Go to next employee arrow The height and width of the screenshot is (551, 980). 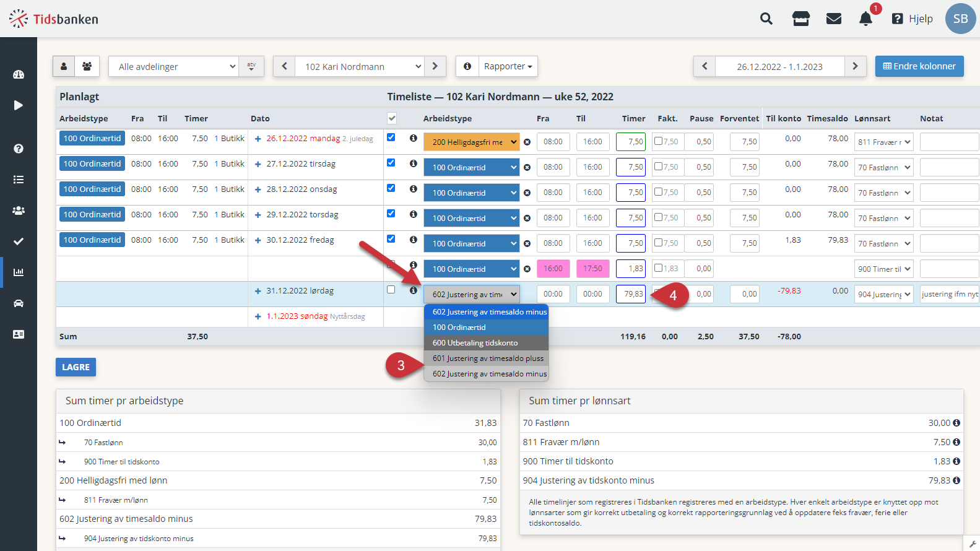tap(435, 66)
